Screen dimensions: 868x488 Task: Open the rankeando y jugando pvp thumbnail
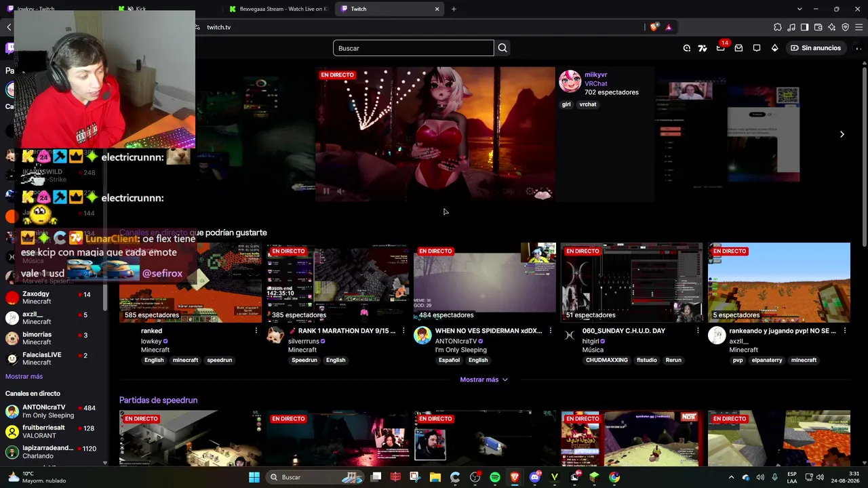(x=779, y=283)
